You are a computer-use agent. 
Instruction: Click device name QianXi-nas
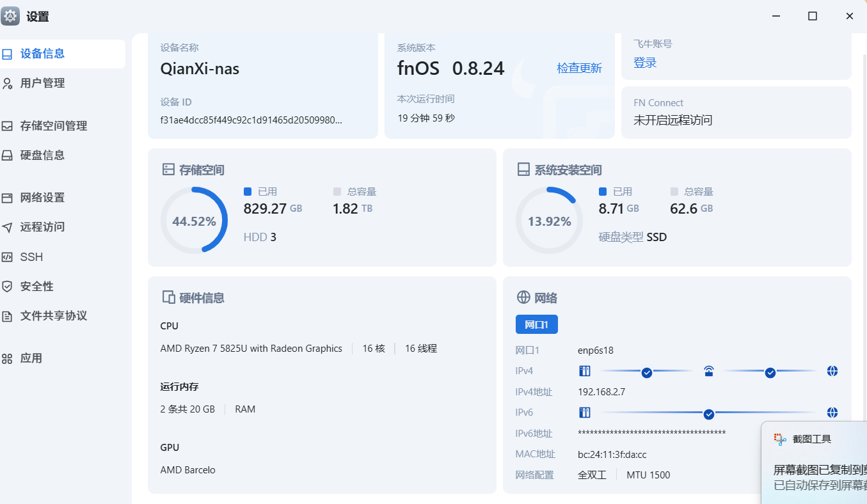pyautogui.click(x=200, y=68)
